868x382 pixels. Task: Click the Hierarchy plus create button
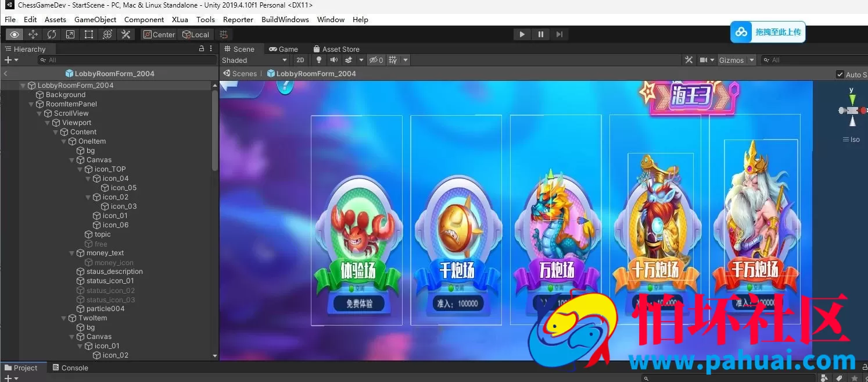(x=8, y=60)
